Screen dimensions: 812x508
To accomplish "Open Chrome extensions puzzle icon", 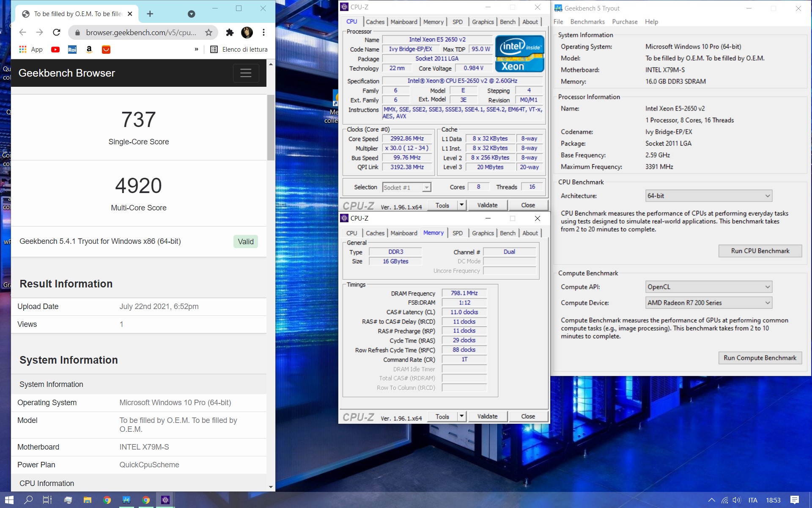I will [x=230, y=33].
